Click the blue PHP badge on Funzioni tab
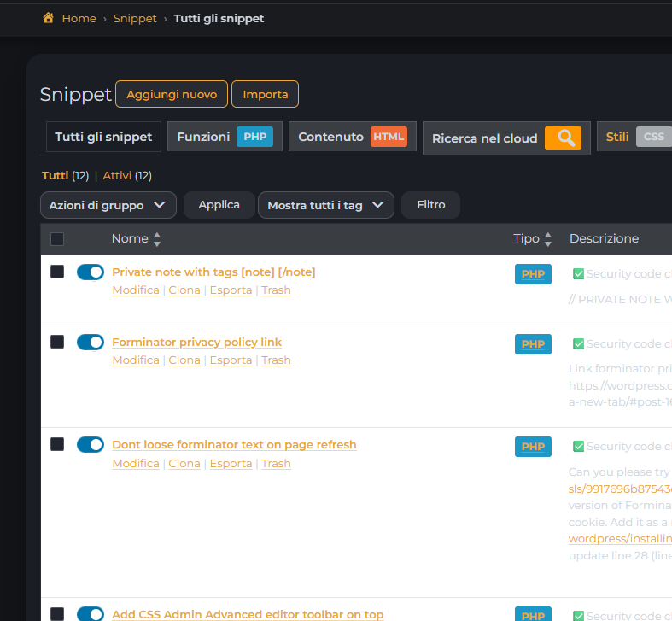 [255, 137]
